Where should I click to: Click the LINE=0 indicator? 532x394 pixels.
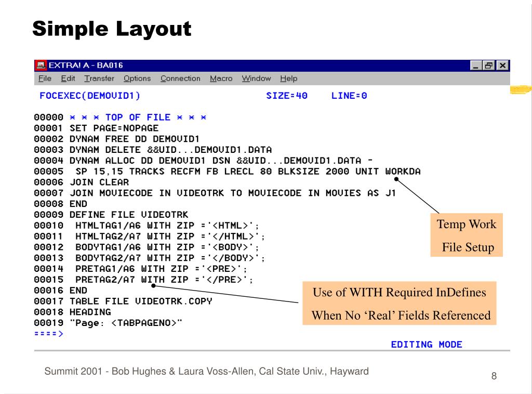point(349,96)
